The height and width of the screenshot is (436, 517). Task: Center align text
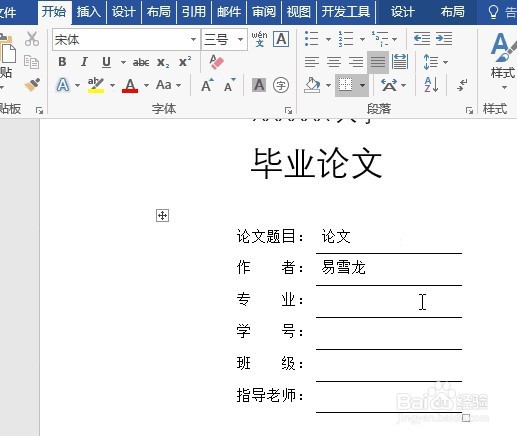(x=334, y=62)
